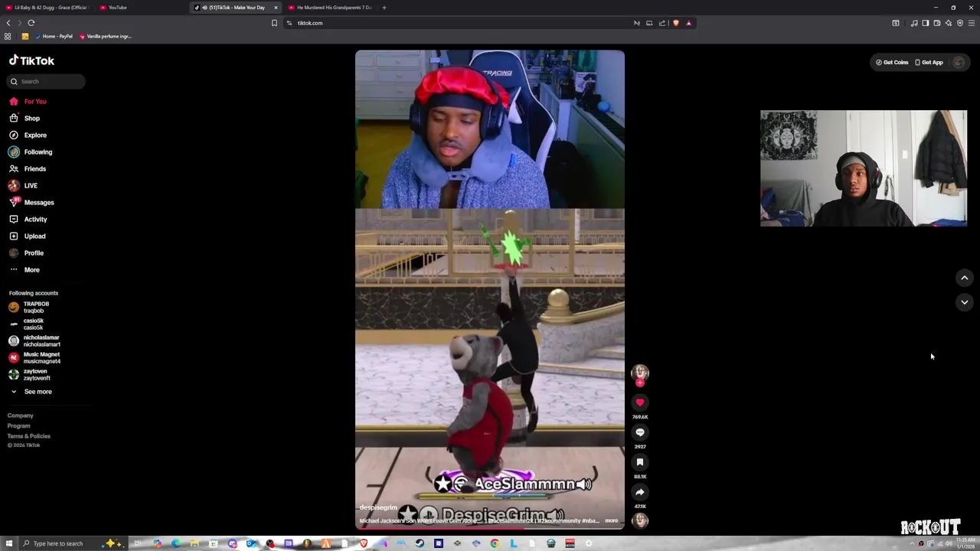Open the nicholaslamar following account
The width and height of the screenshot is (980, 551).
coord(34,341)
